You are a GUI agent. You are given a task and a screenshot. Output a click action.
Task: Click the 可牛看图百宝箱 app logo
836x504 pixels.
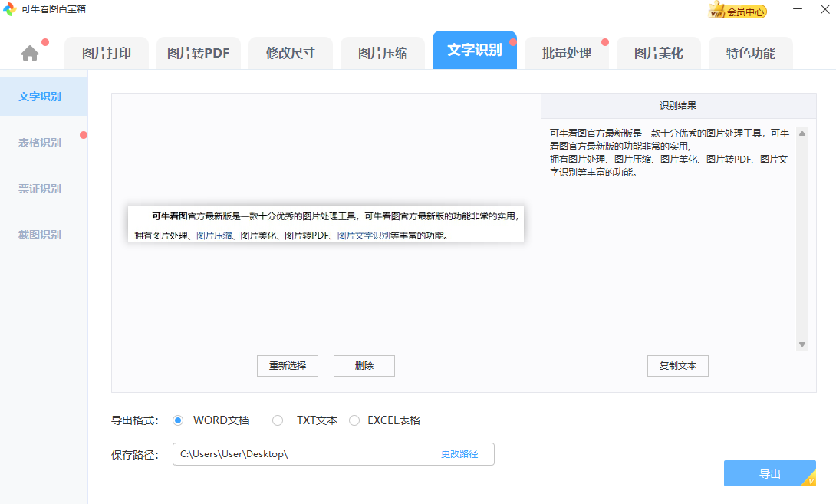coord(10,9)
